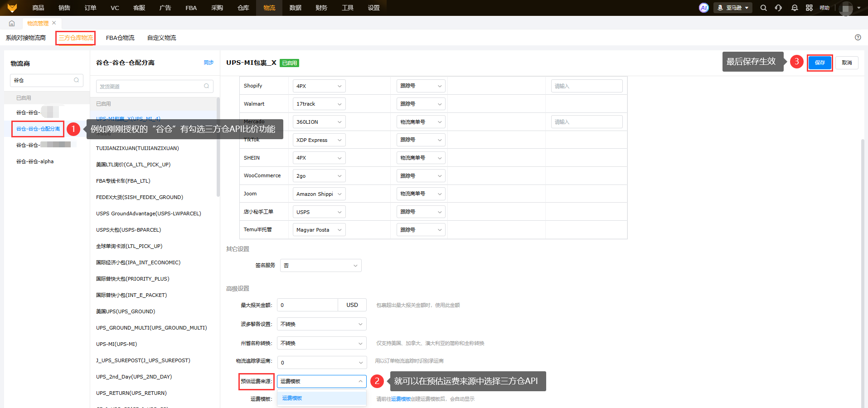This screenshot has height=408, width=868.
Task: Select UPS_RETURN channel
Action: tap(131, 393)
